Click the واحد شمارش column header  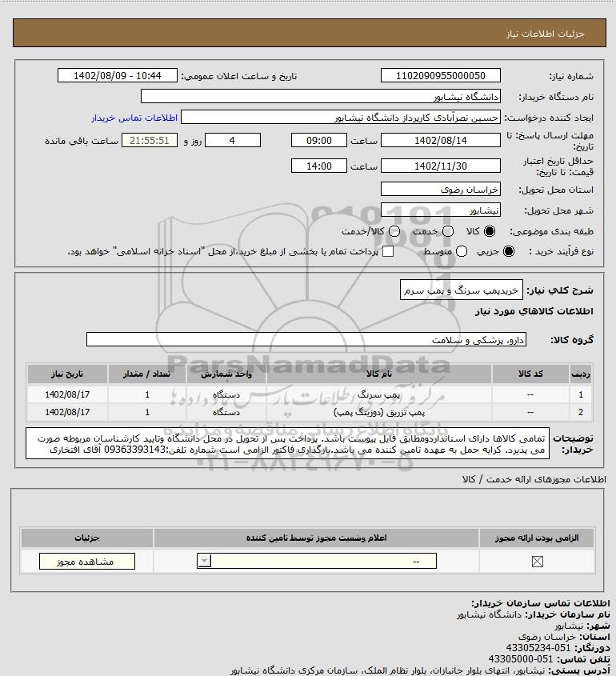[x=226, y=374]
